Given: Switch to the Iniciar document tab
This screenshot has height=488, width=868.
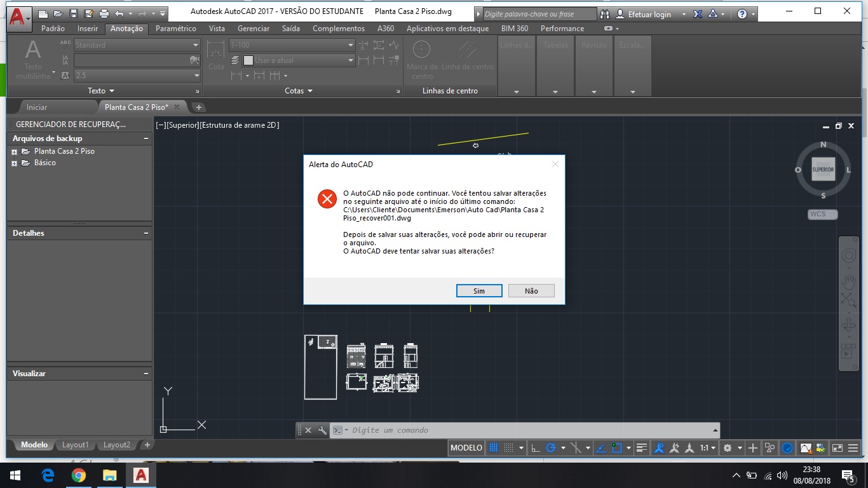Looking at the screenshot, I should [37, 107].
